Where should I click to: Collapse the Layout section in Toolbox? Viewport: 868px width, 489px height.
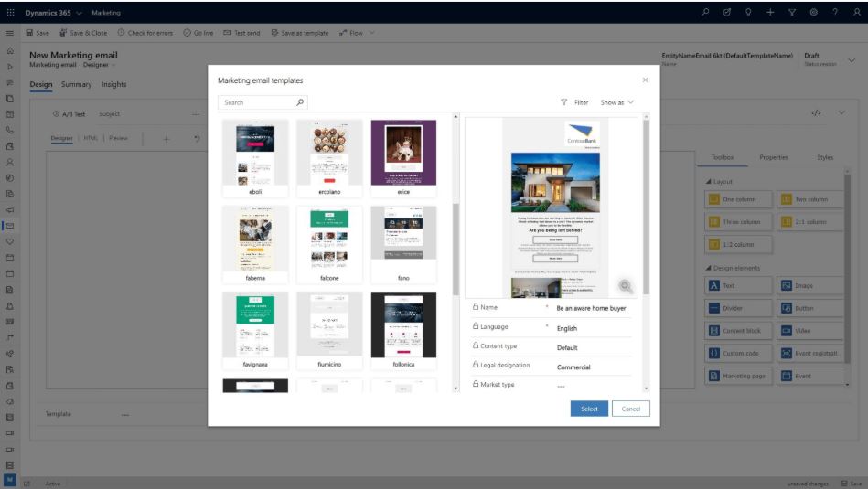coord(719,182)
